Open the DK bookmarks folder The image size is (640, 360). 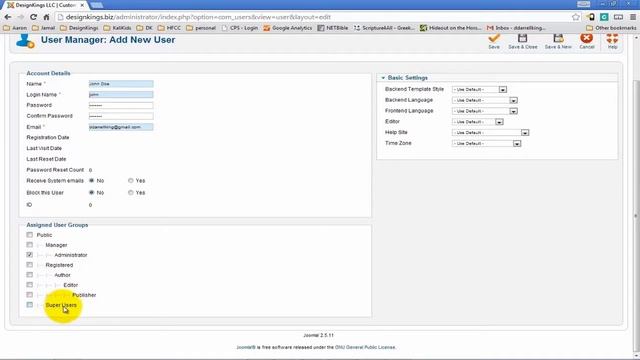[x=144, y=28]
